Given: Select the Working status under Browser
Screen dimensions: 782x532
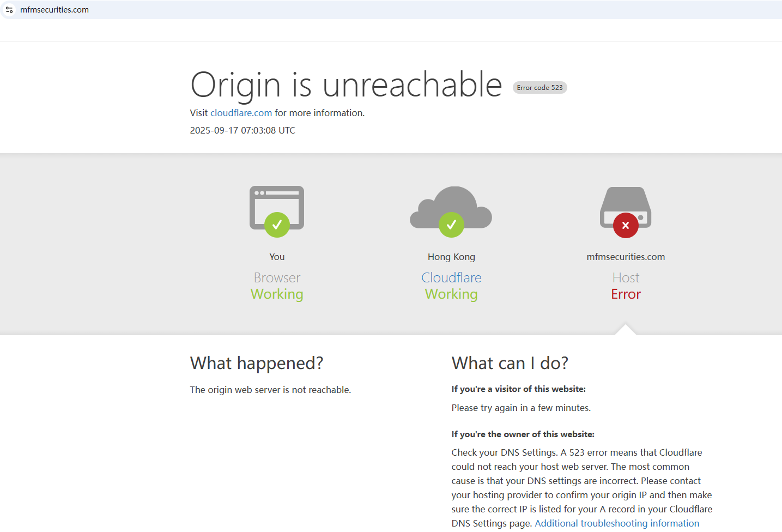Looking at the screenshot, I should pyautogui.click(x=277, y=294).
